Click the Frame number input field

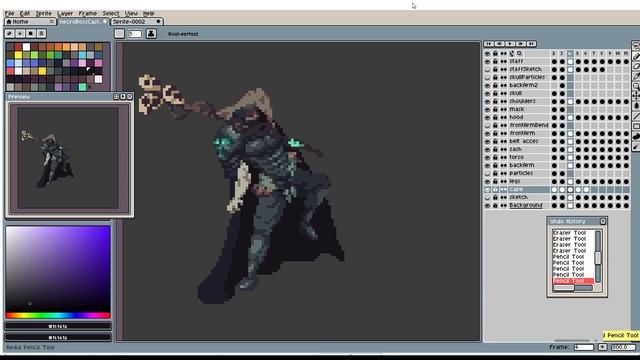[x=584, y=347]
